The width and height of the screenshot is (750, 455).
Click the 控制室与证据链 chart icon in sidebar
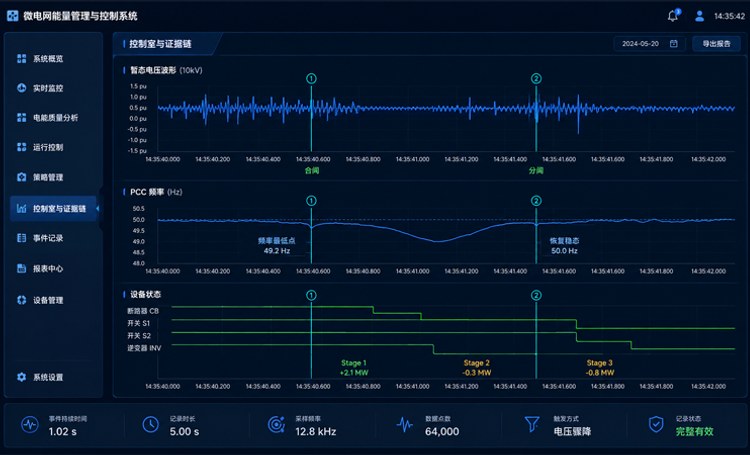[22, 208]
